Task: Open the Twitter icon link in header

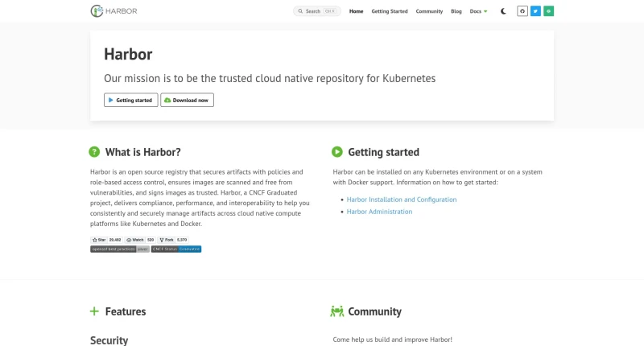Action: point(535,11)
